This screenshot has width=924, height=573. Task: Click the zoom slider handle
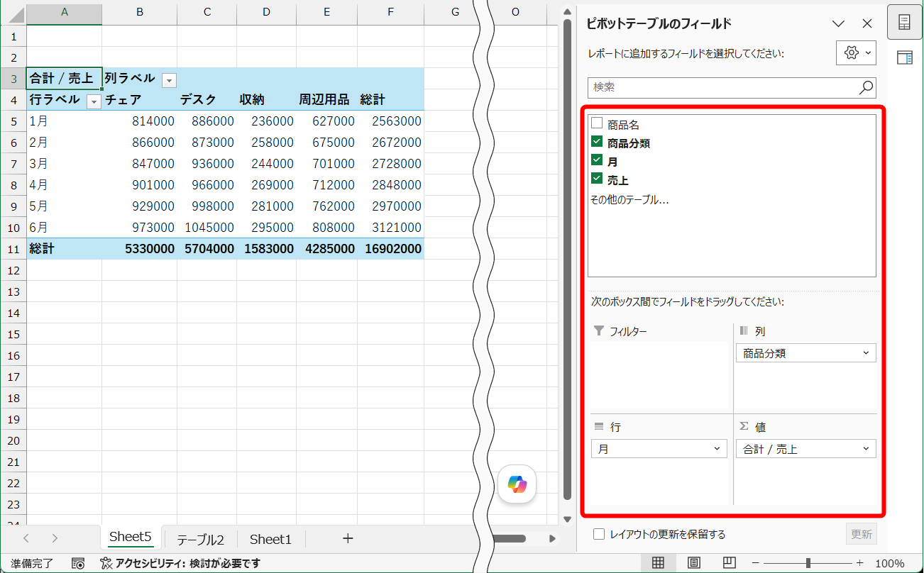(x=808, y=563)
